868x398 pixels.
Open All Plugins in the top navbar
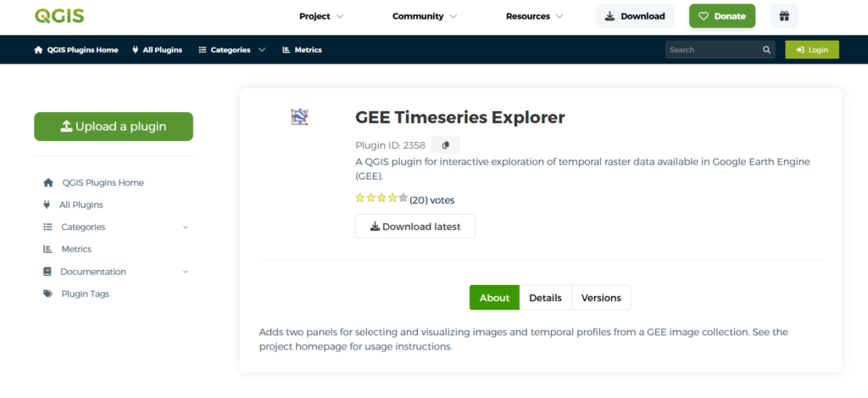157,50
